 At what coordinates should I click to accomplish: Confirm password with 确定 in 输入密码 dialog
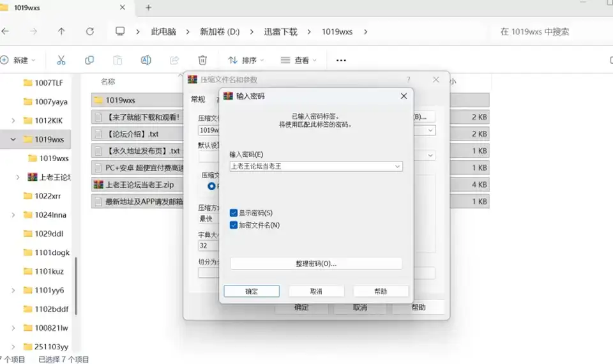[252, 291]
